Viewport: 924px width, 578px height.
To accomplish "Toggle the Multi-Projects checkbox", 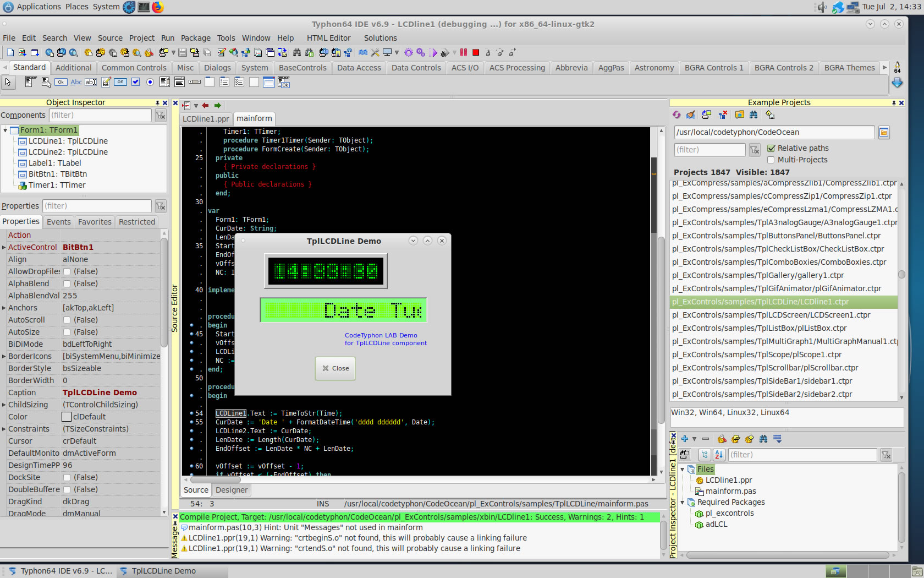I will coord(771,160).
